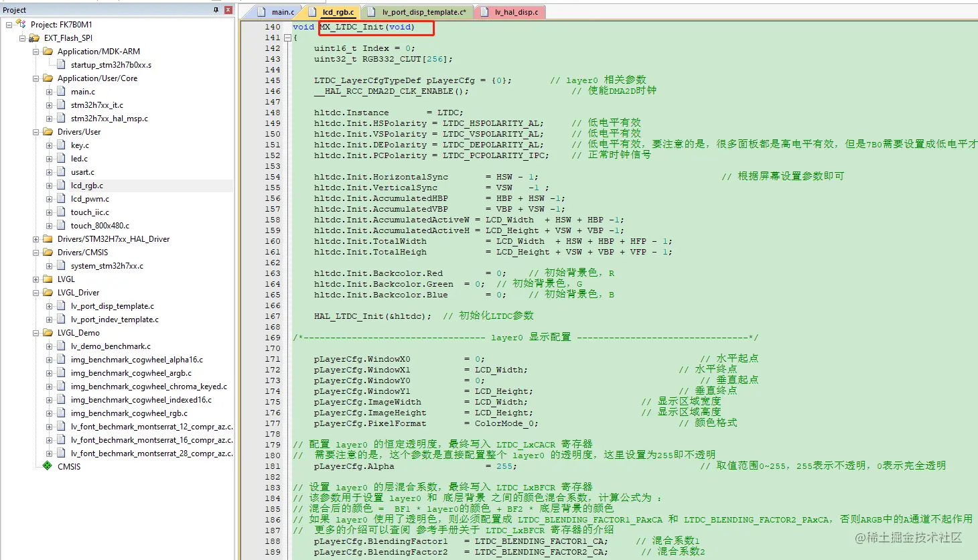
Task: Expand the stm32h7xx_hal_msp.c node
Action: [x=49, y=119]
